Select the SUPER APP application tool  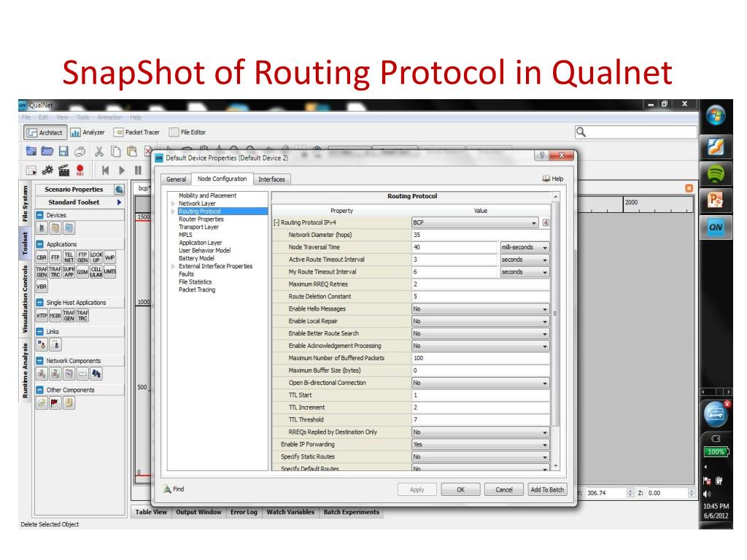coord(69,272)
